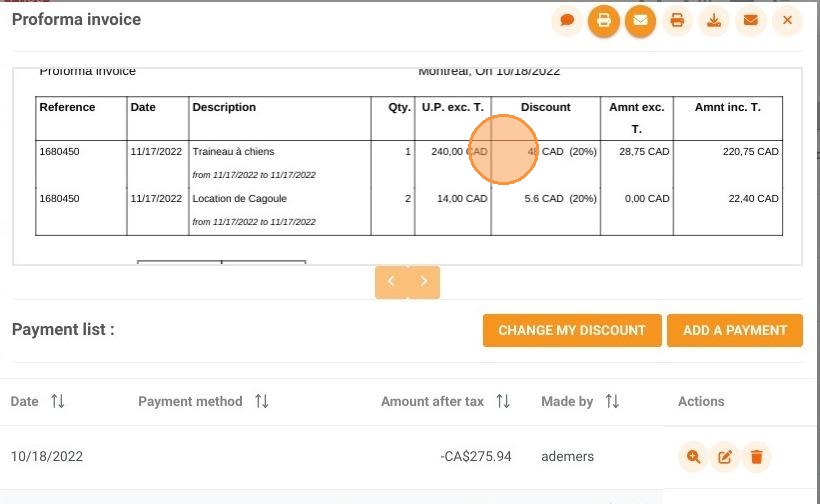Click the 0,00 CAD amount
This screenshot has width=820, height=504.
[x=647, y=199]
